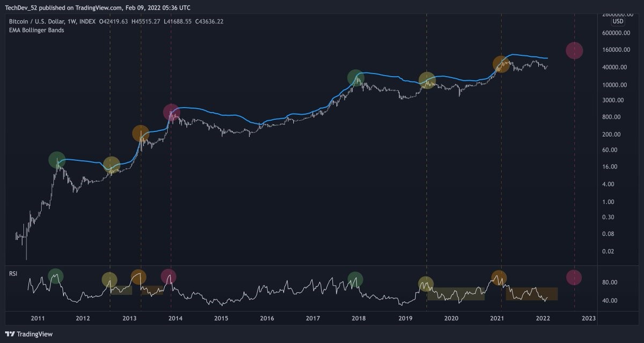Click the projected pink circle near 160000.00

[x=574, y=50]
